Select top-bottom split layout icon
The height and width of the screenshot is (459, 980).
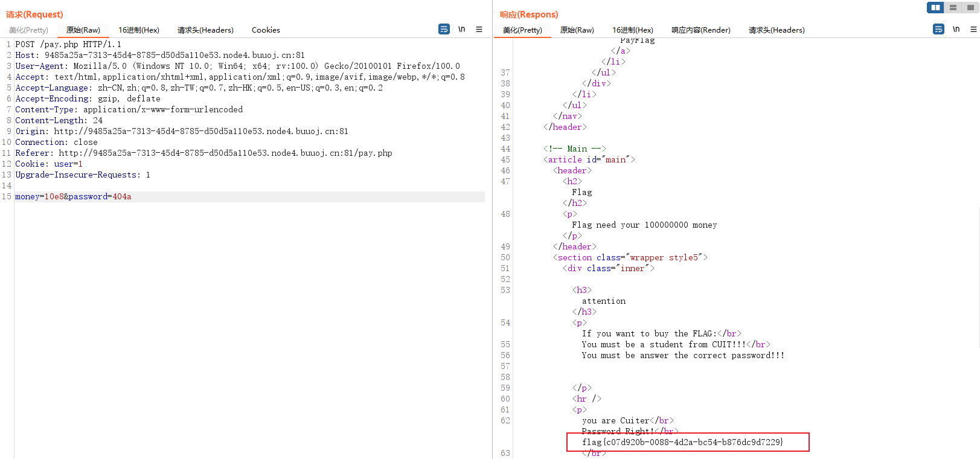point(953,7)
